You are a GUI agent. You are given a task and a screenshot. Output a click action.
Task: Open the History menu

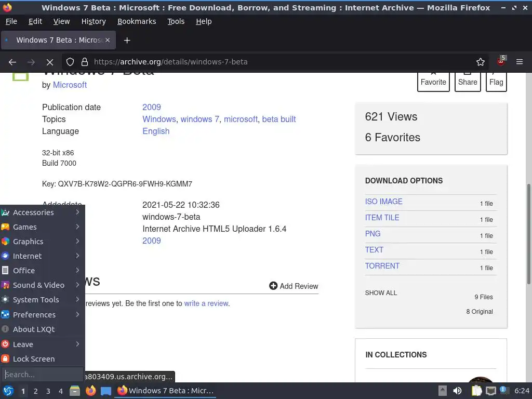(x=94, y=21)
